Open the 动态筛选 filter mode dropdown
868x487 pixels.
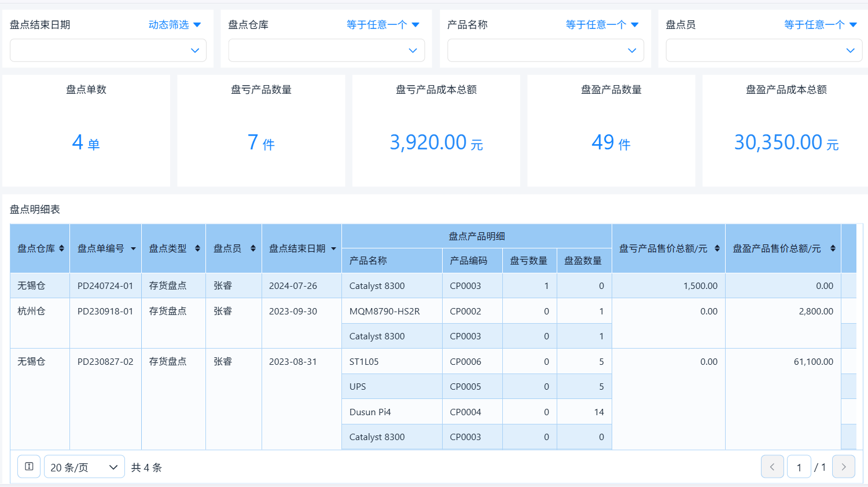coord(174,25)
